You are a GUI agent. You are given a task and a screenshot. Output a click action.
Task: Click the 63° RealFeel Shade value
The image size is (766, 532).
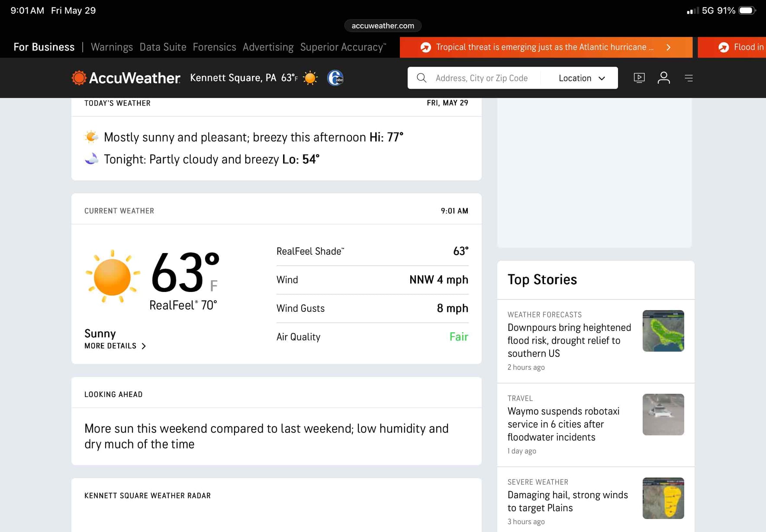click(x=461, y=251)
